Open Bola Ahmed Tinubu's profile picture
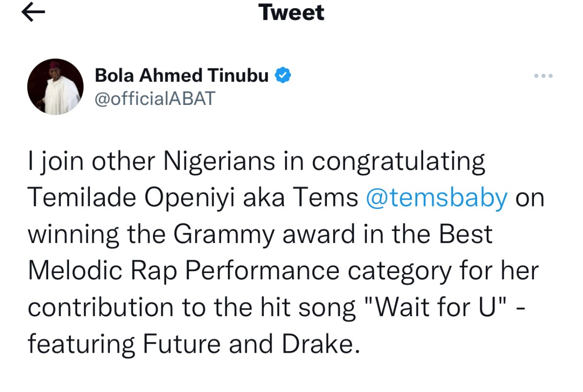The width and height of the screenshot is (583, 392). (55, 86)
